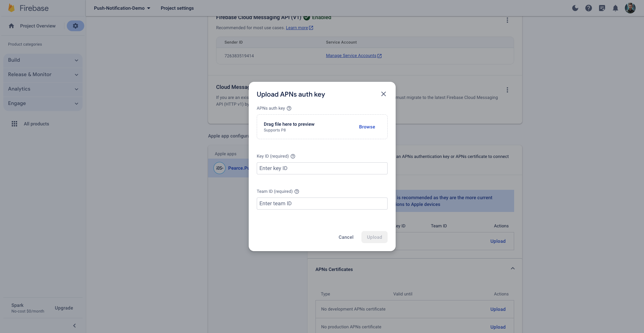Open the user account avatar

pyautogui.click(x=630, y=8)
